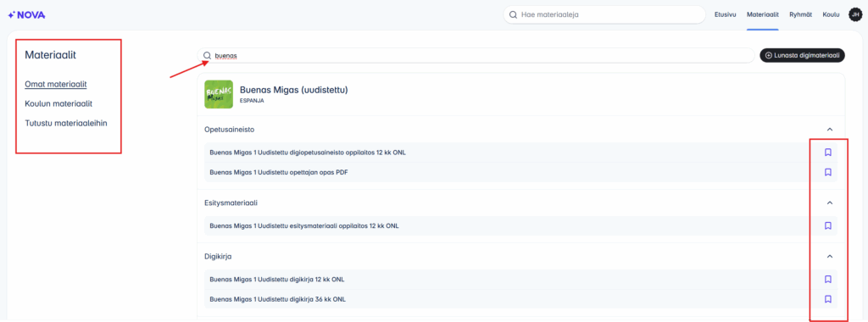Click the ESPANJA subject label
The image size is (868, 322).
coord(252,101)
